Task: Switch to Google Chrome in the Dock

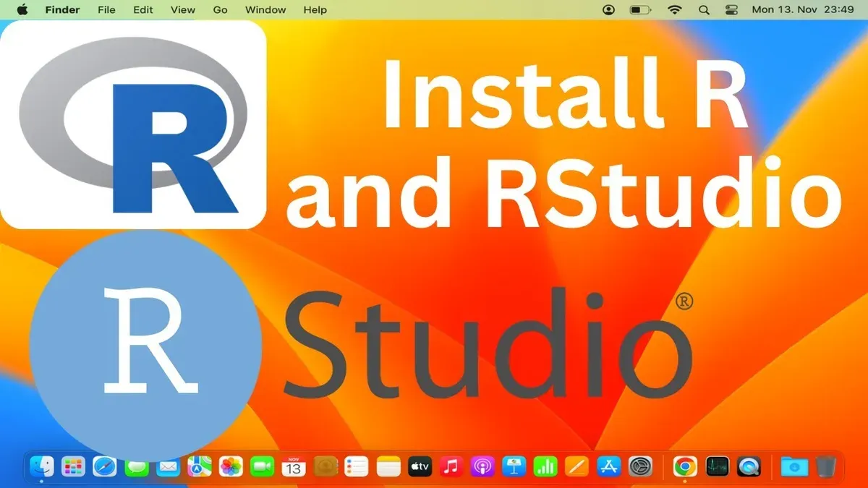Action: [x=685, y=468]
